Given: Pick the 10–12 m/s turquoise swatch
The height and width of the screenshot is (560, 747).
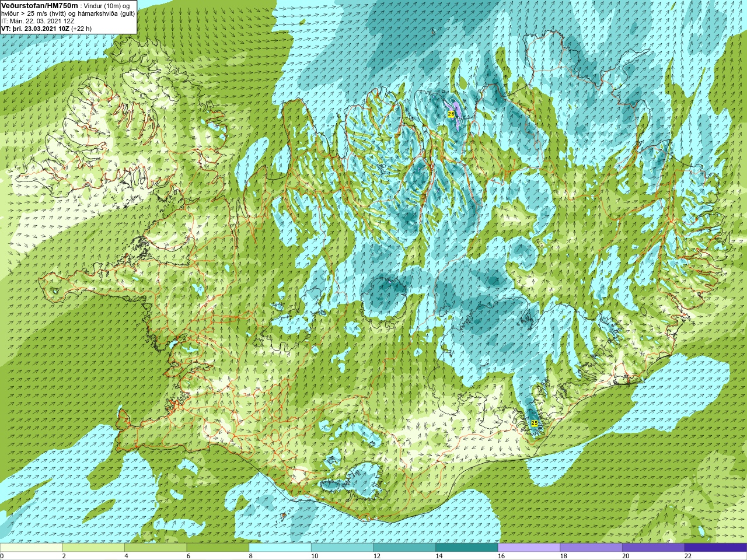Looking at the screenshot, I should pos(343,548).
